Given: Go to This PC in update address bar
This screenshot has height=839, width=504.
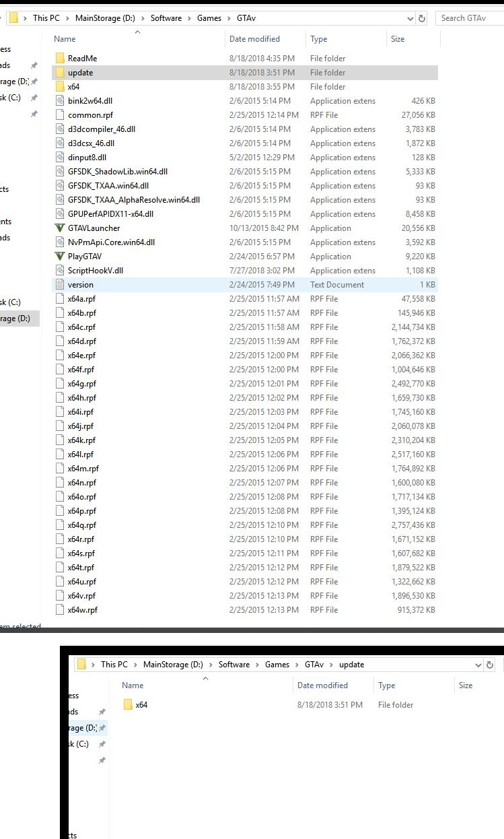Looking at the screenshot, I should click(x=114, y=665).
